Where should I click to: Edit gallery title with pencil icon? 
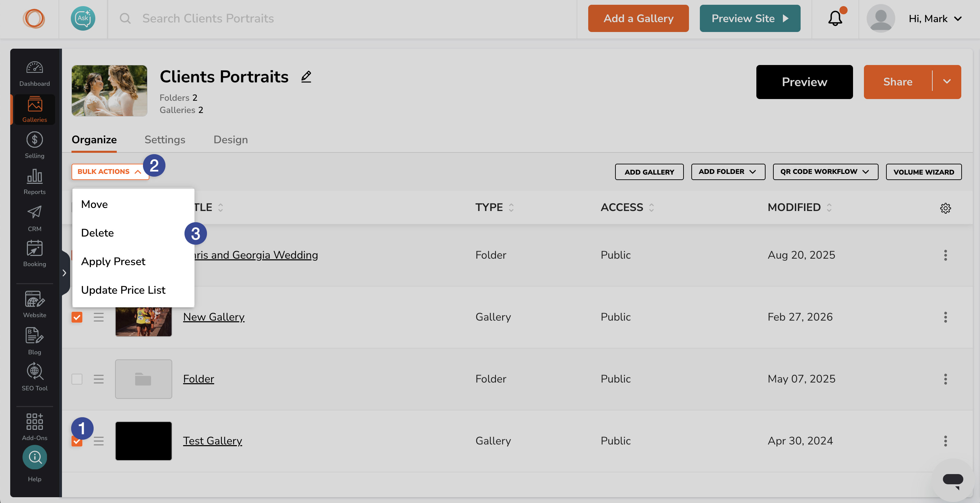pyautogui.click(x=306, y=77)
